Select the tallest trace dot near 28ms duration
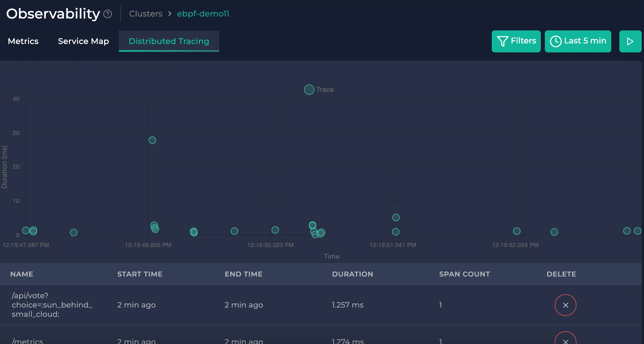 tap(152, 140)
